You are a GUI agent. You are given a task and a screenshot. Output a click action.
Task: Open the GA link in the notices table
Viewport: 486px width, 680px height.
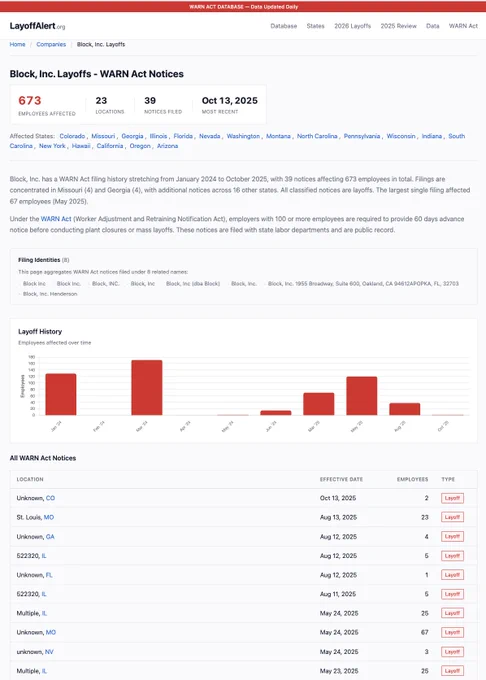pos(50,537)
